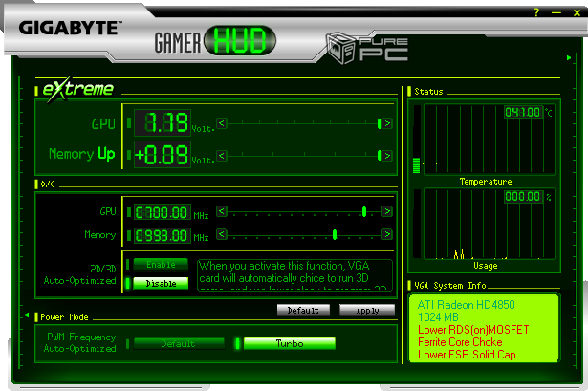The image size is (588, 391).
Task: Click the Temperature graph
Action: (x=490, y=139)
